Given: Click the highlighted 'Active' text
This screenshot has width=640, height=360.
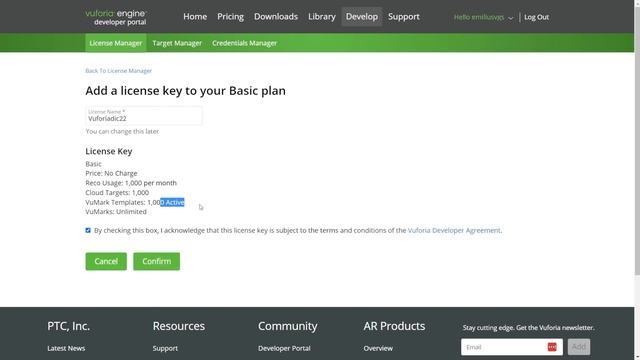Looking at the screenshot, I should [x=175, y=202].
